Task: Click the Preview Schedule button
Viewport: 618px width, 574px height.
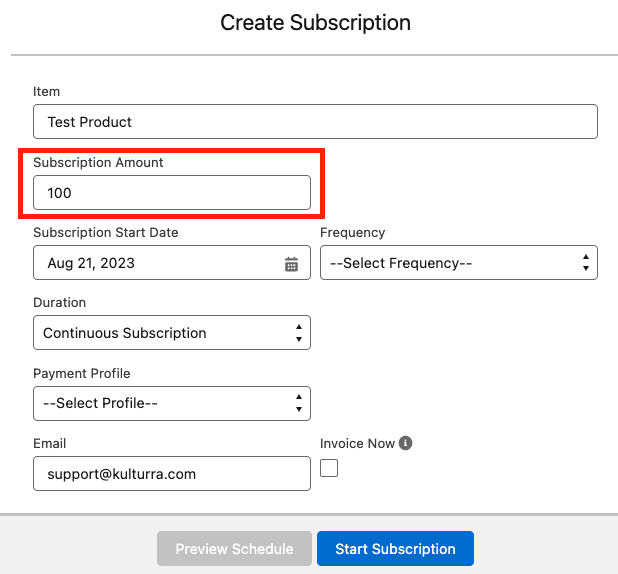Action: click(234, 549)
